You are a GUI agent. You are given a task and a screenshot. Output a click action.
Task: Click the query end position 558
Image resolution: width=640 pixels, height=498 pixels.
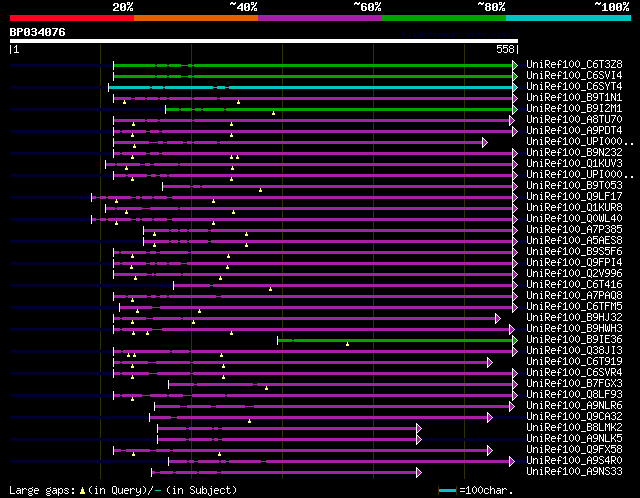point(505,49)
